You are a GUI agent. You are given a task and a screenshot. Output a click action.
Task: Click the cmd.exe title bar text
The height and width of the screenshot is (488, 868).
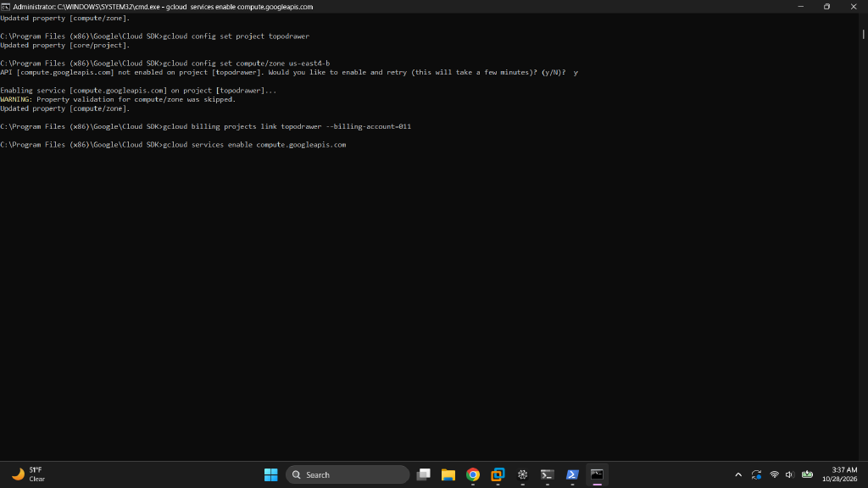pos(163,7)
